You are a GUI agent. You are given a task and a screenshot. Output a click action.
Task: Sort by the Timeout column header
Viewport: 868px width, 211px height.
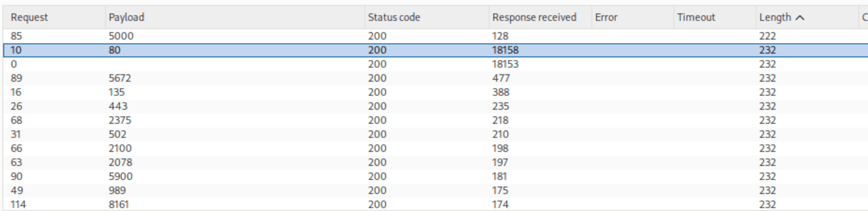(x=714, y=17)
